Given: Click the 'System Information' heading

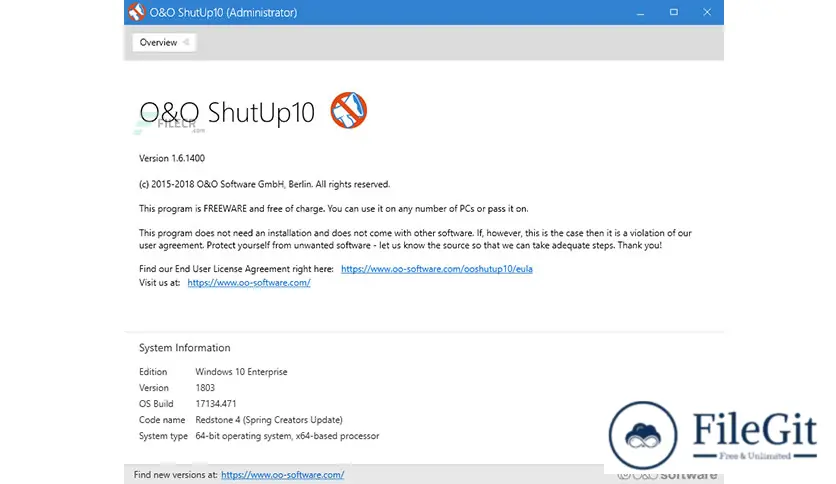Looking at the screenshot, I should point(184,348).
